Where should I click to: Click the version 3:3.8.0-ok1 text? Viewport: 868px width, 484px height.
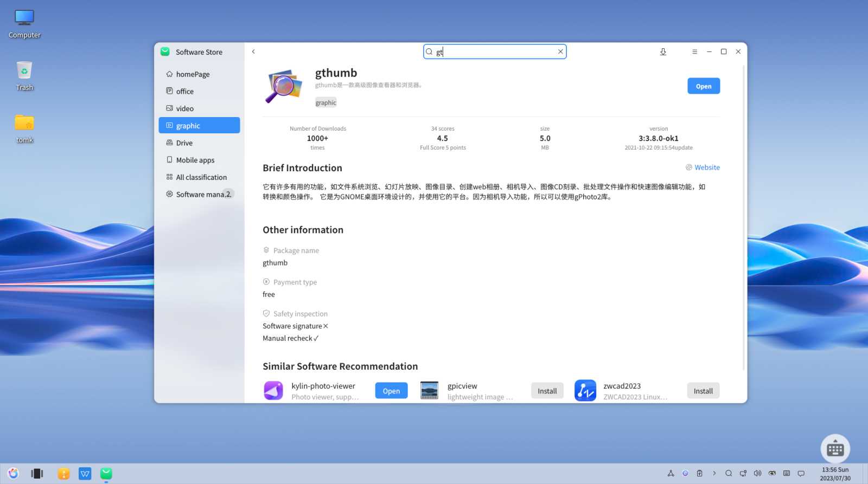659,138
